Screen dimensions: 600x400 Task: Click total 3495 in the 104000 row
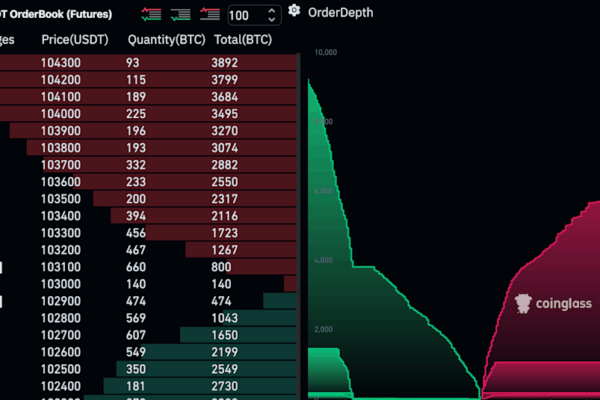click(225, 114)
